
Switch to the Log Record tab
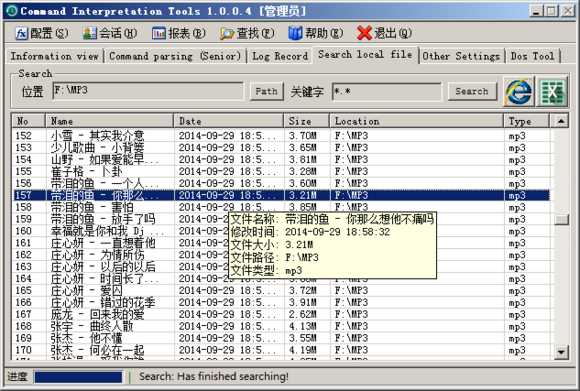(x=280, y=56)
